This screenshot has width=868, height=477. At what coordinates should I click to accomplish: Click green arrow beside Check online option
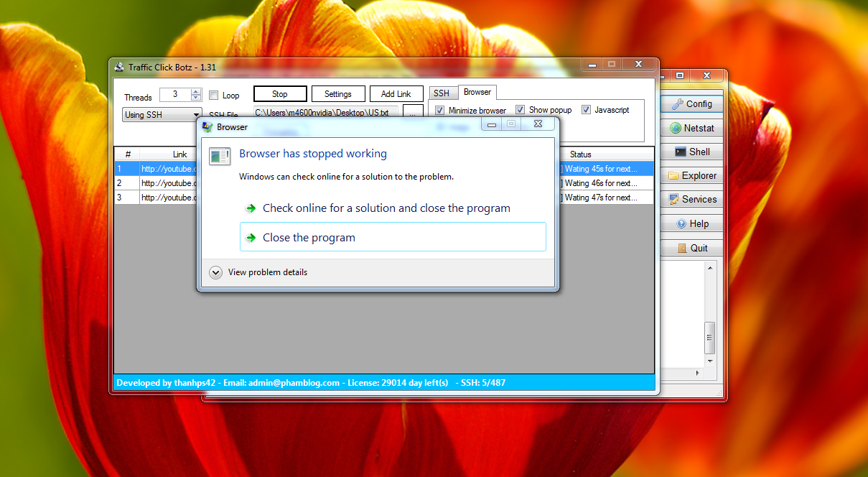(x=251, y=208)
